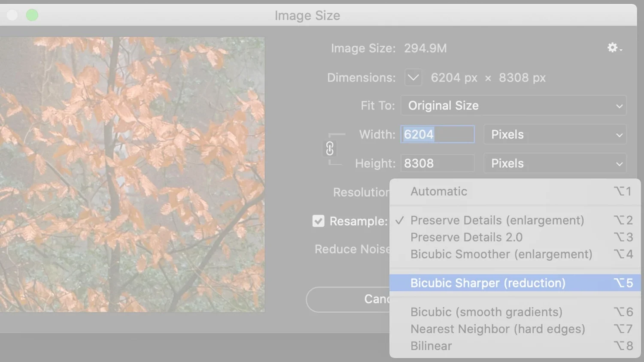Click into the Height input field
This screenshot has height=362, width=644.
437,163
